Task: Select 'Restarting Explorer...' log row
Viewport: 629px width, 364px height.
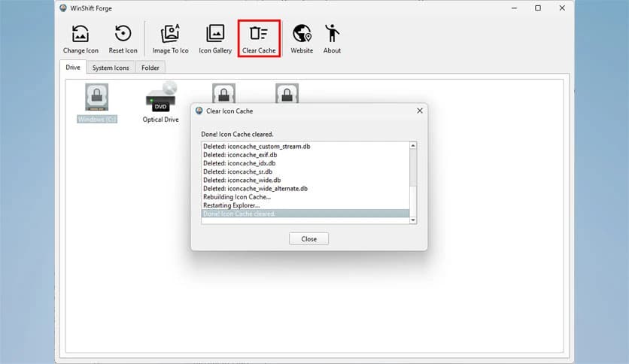Action: pos(305,205)
